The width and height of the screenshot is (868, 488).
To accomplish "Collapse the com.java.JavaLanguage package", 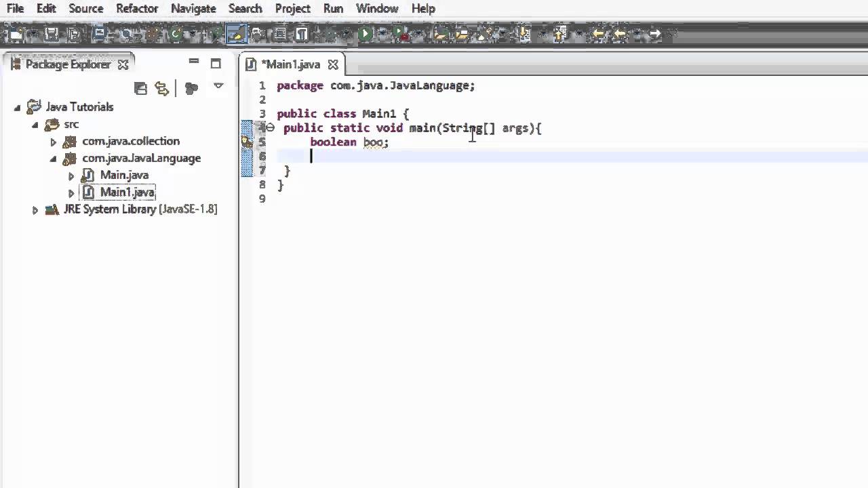I will click(54, 159).
